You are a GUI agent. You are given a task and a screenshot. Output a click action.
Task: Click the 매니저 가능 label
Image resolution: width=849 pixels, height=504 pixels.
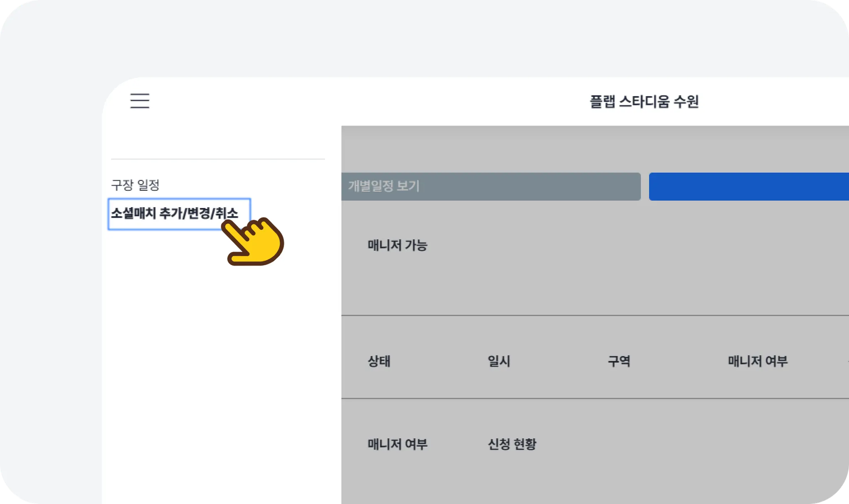coord(397,245)
